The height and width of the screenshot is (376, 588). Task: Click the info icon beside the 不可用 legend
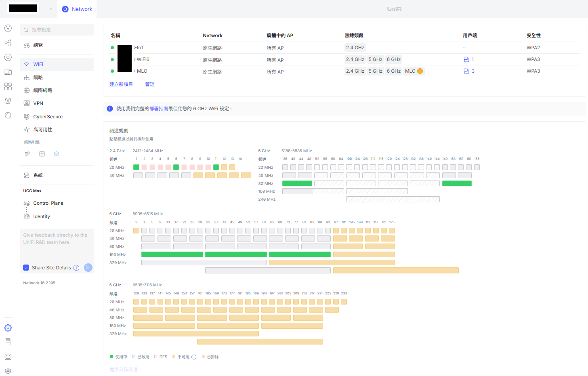(x=194, y=357)
